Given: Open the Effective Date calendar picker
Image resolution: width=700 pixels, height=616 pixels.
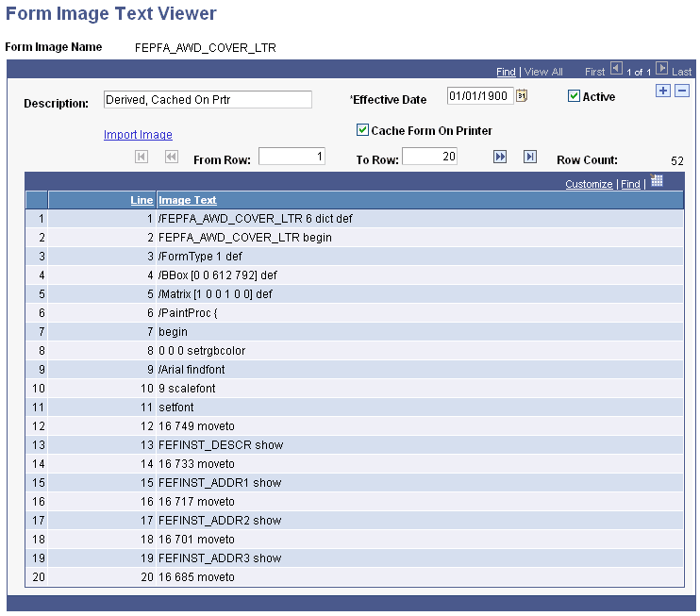Looking at the screenshot, I should point(522,95).
